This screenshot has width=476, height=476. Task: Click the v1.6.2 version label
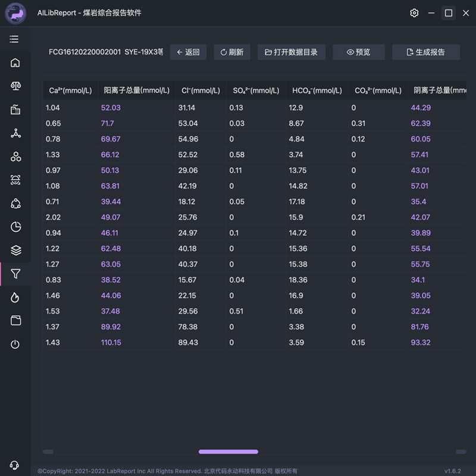pos(453,471)
